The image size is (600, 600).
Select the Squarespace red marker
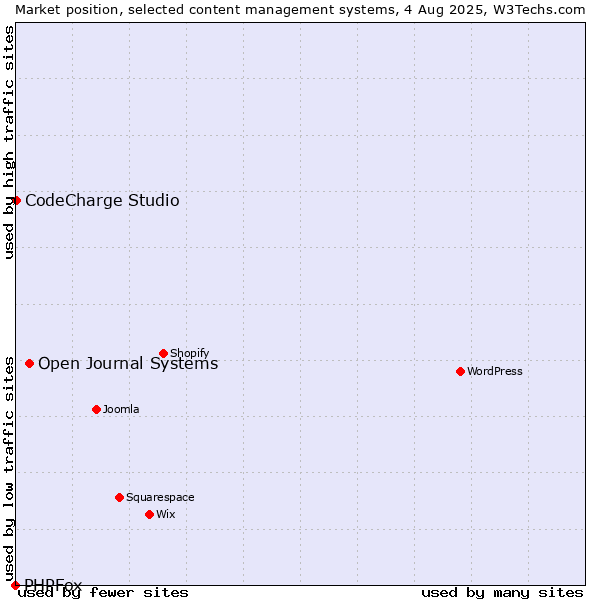pos(119,497)
